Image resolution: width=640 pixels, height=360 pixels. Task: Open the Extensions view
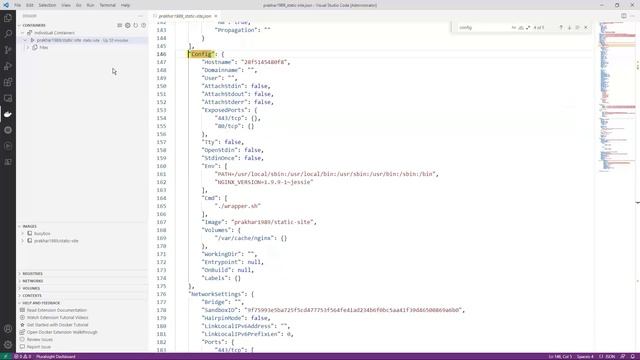(8, 82)
